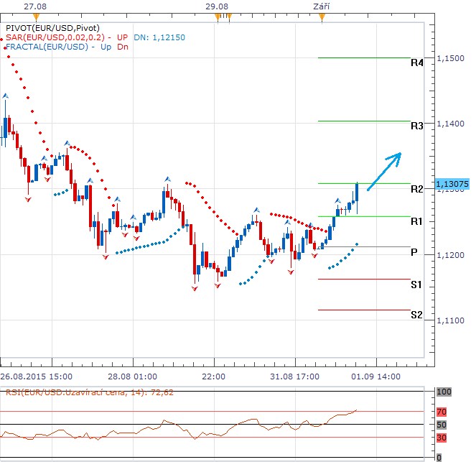Click the RSI 50 midline level tag
This screenshot has width=476, height=462.
(443, 425)
